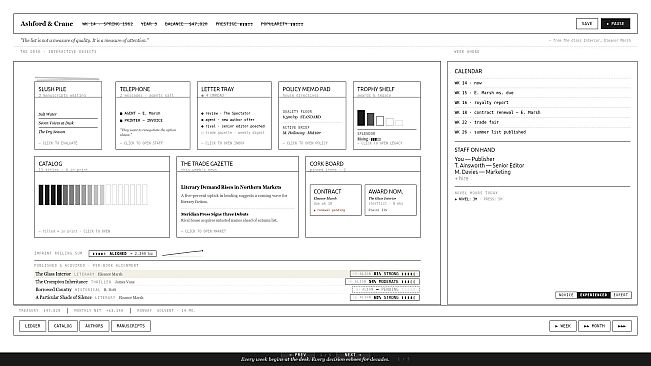Click the Ashford & Crane title
This screenshot has width=651, height=366.
pyautogui.click(x=46, y=24)
